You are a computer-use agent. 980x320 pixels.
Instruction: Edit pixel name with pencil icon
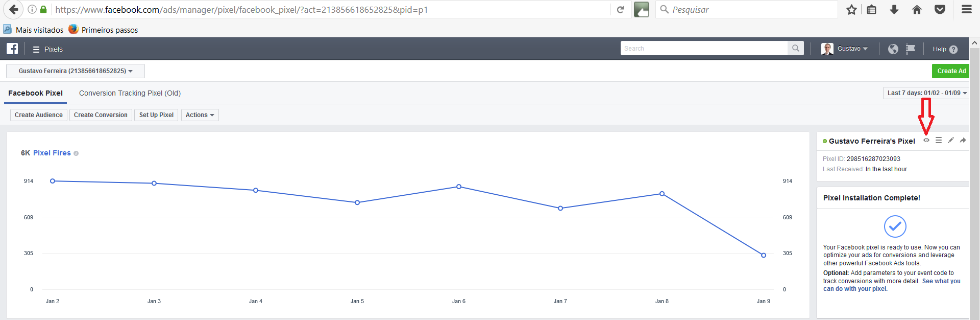click(951, 140)
